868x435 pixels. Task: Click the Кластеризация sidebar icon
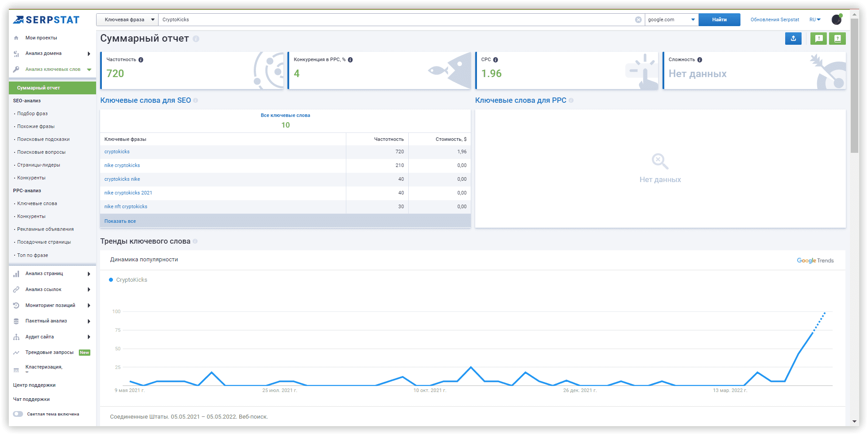16,370
